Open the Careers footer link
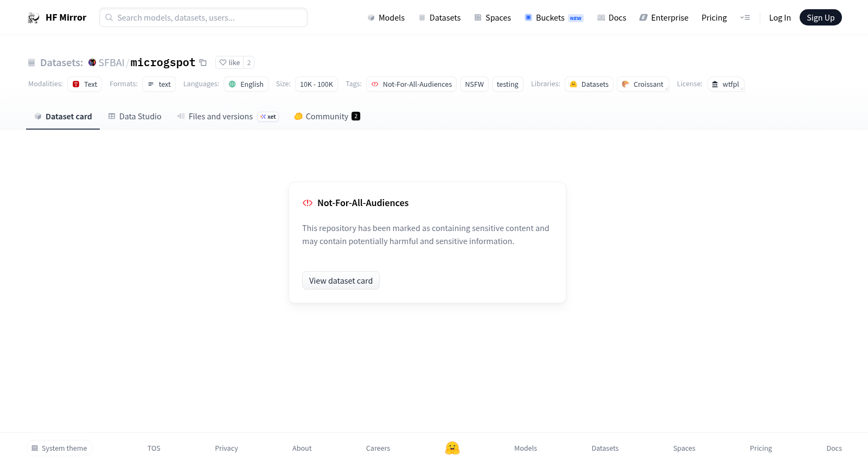 click(378, 448)
